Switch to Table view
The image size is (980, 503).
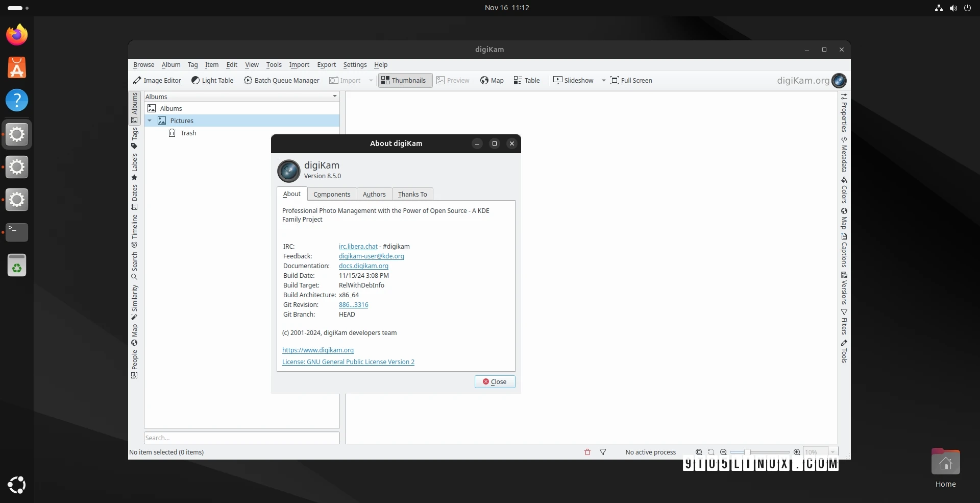point(527,80)
